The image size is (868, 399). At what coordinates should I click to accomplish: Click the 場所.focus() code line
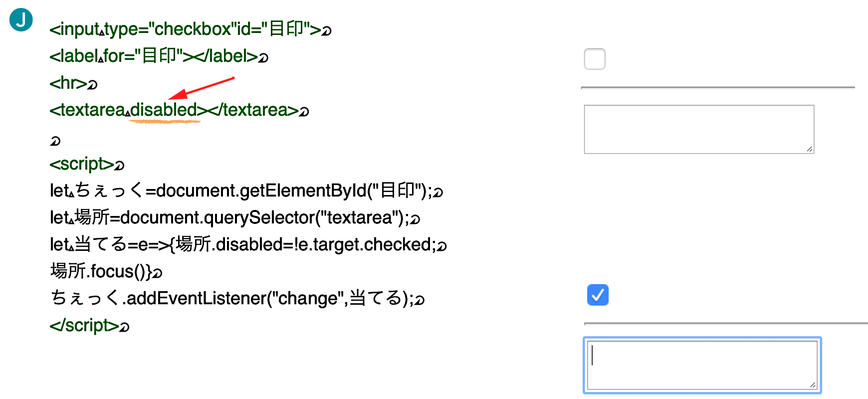click(x=106, y=271)
